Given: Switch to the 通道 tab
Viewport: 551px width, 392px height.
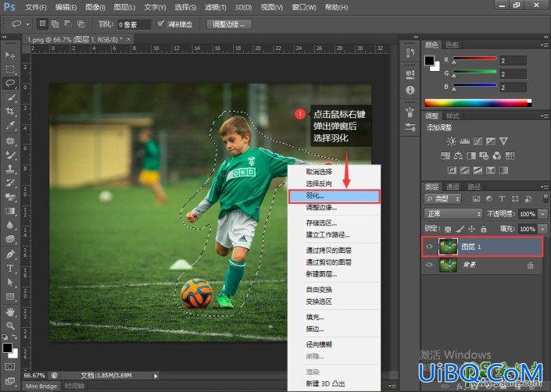Looking at the screenshot, I should [x=453, y=187].
